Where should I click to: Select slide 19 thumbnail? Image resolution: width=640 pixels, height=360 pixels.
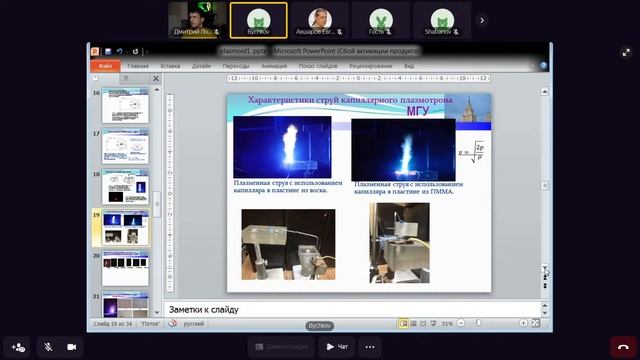[125, 228]
